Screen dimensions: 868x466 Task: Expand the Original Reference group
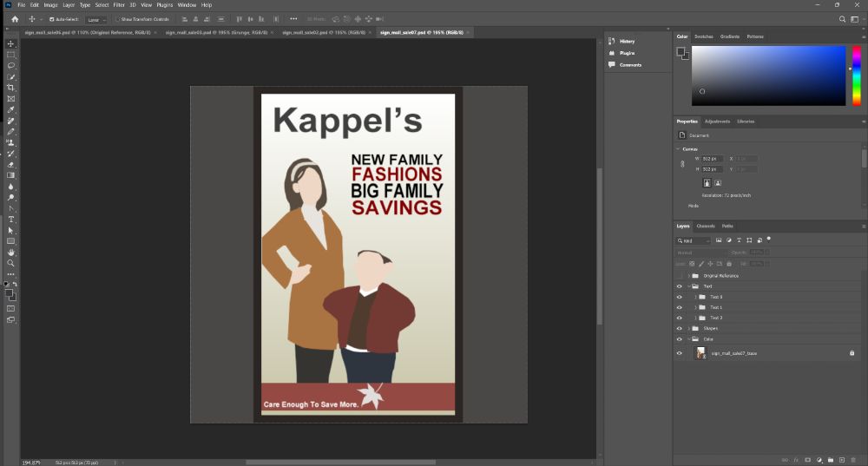(689, 276)
